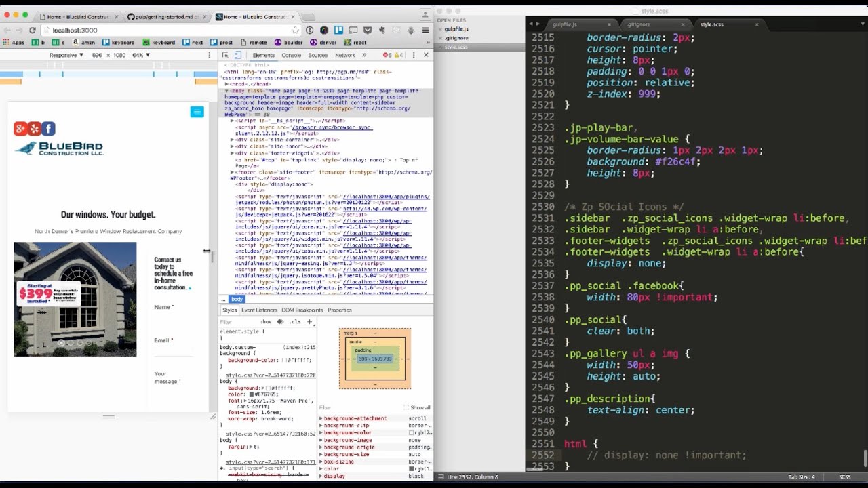Image resolution: width=868 pixels, height=488 pixels.
Task: Open the 64% zoom dropdown
Action: [141, 55]
